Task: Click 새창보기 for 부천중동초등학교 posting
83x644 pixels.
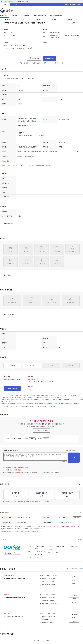Action: (x=74, y=602)
